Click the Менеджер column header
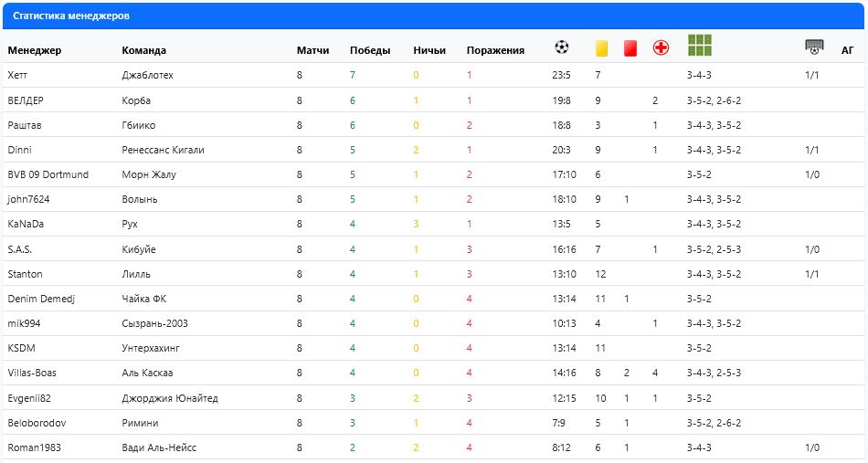The image size is (868, 463). tap(34, 50)
